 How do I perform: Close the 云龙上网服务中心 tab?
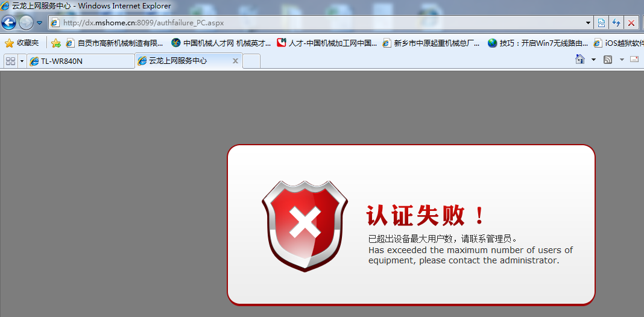(235, 61)
